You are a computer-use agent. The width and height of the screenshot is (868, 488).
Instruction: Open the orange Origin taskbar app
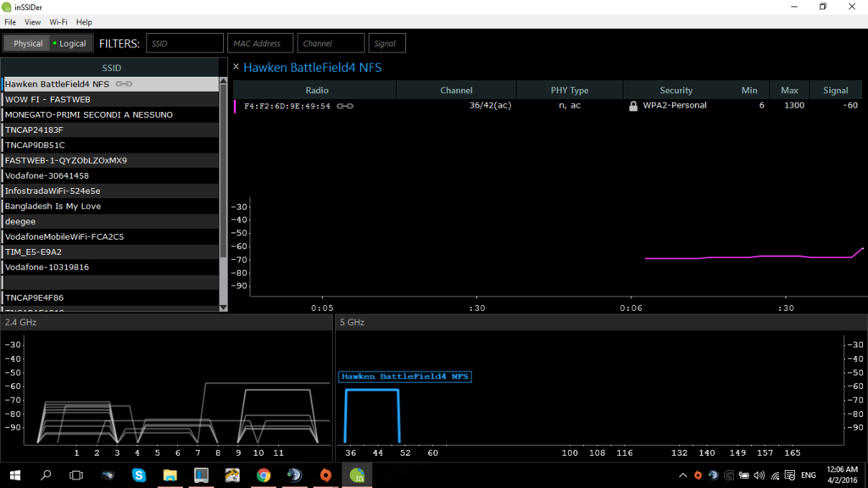[325, 475]
